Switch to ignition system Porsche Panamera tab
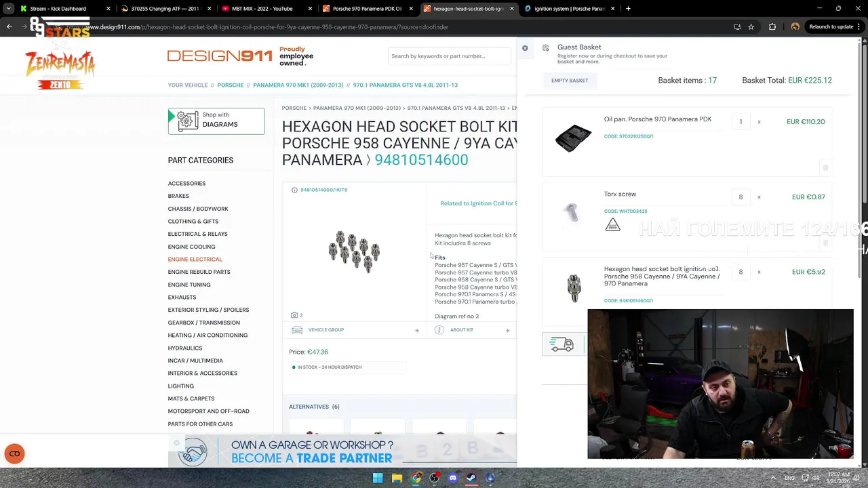The image size is (868, 488). (568, 9)
